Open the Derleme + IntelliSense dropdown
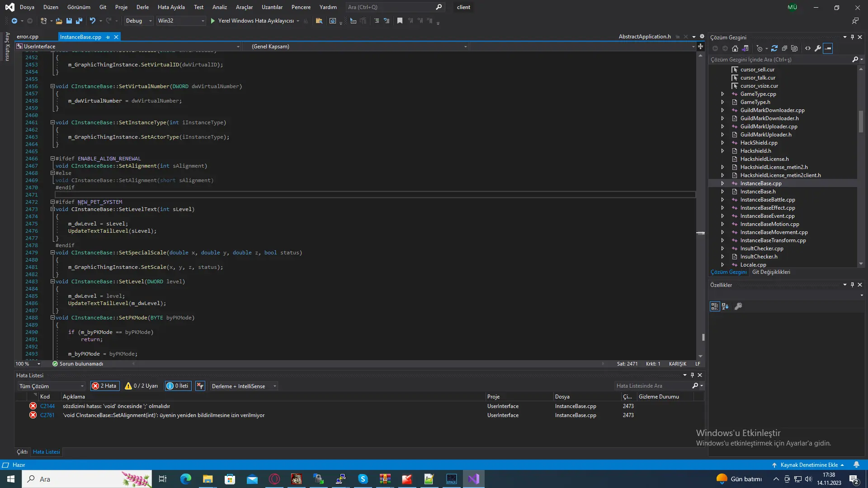The image size is (868, 488). (x=243, y=386)
